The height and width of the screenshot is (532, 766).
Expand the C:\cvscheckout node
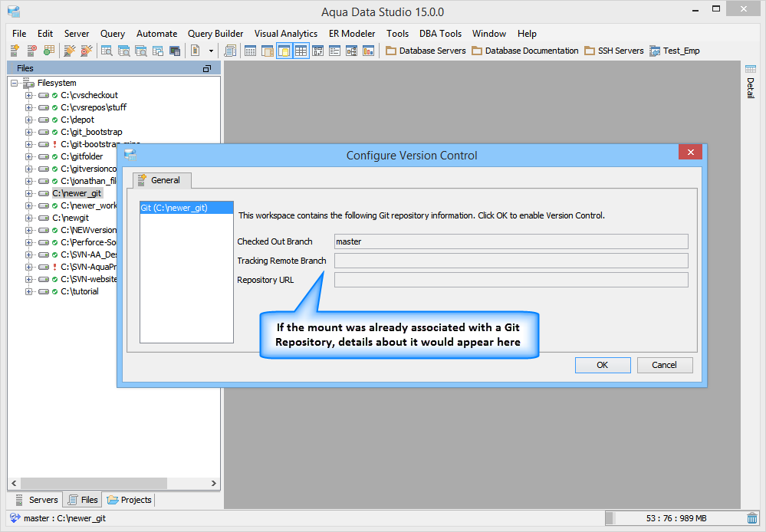coord(29,95)
